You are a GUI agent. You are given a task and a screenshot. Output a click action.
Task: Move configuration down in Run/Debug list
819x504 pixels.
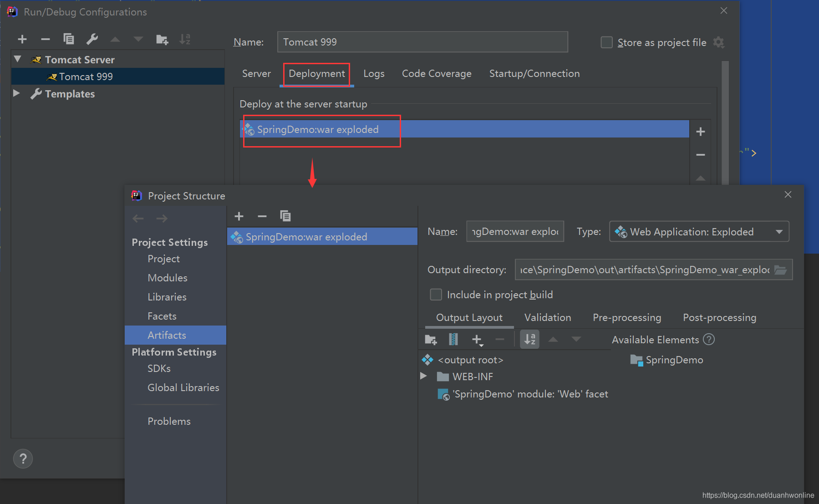click(138, 40)
